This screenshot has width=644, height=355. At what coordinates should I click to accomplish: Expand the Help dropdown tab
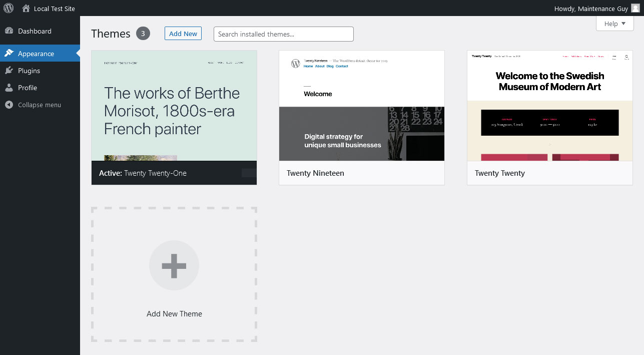[x=615, y=24]
